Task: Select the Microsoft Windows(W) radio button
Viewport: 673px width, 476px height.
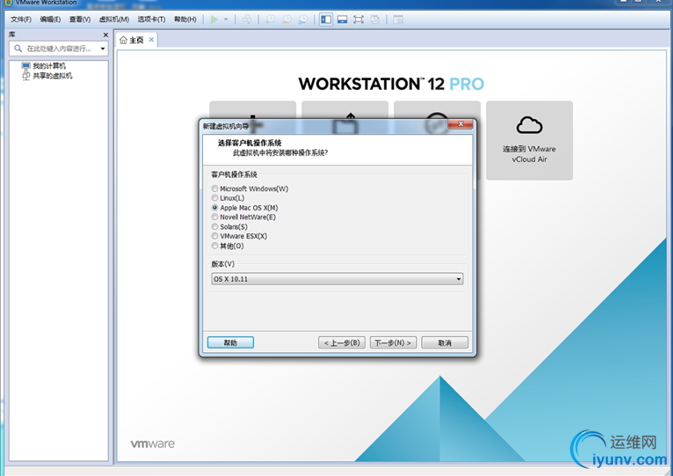Action: point(215,188)
